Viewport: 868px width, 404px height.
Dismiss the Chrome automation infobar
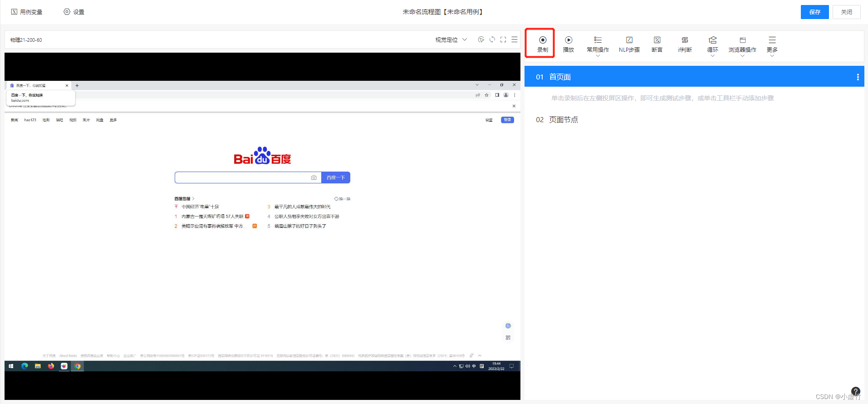coord(514,106)
